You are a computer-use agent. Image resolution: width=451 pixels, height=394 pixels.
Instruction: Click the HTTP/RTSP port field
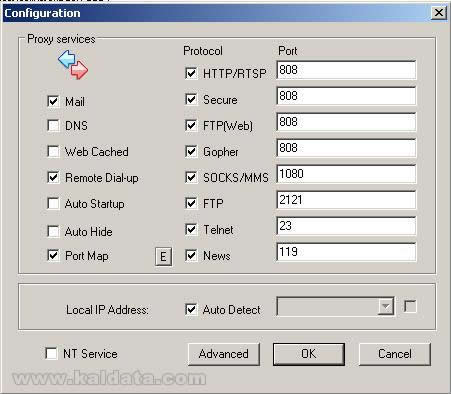(346, 70)
